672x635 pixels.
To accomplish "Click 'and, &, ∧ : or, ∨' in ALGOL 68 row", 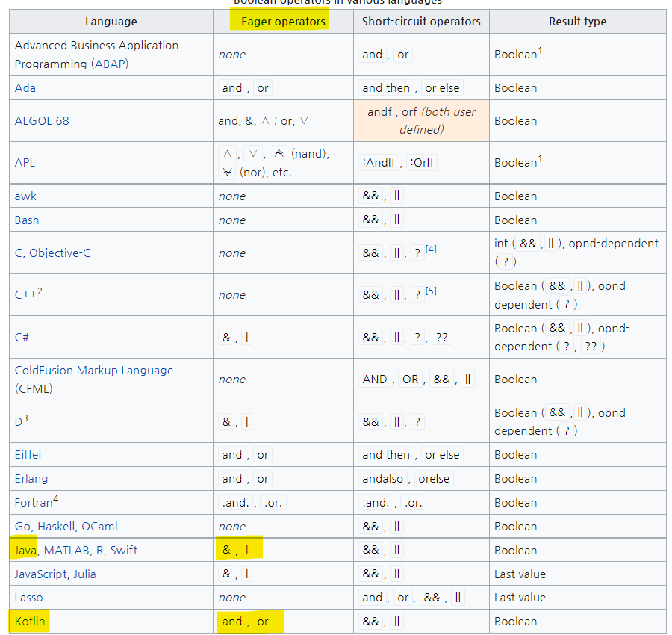I will click(x=263, y=121).
